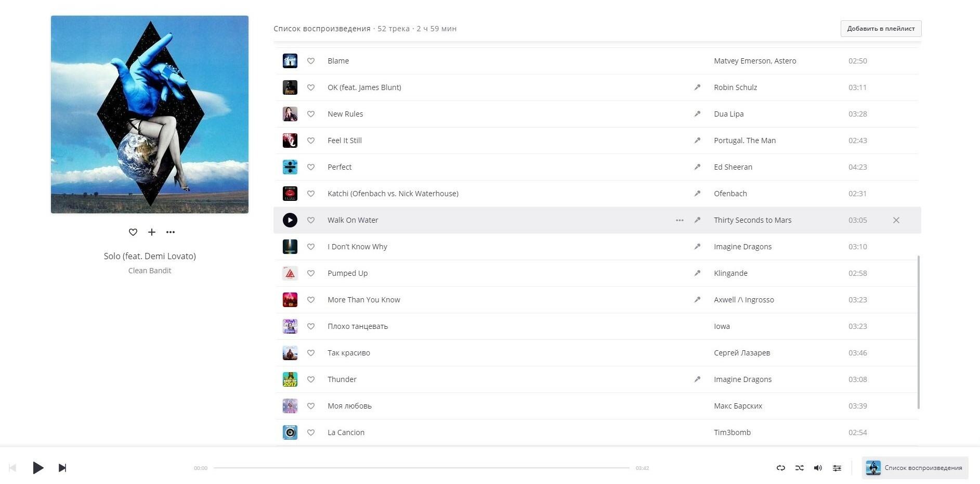Screen dimensions: 980x484
Task: Select track title Плохо танцевать
Action: pos(358,326)
